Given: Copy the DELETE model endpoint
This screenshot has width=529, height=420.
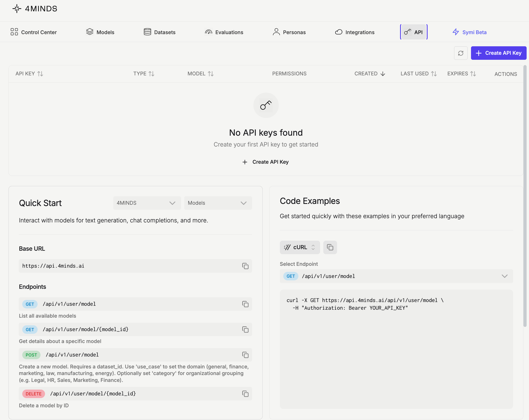Looking at the screenshot, I should click(245, 394).
